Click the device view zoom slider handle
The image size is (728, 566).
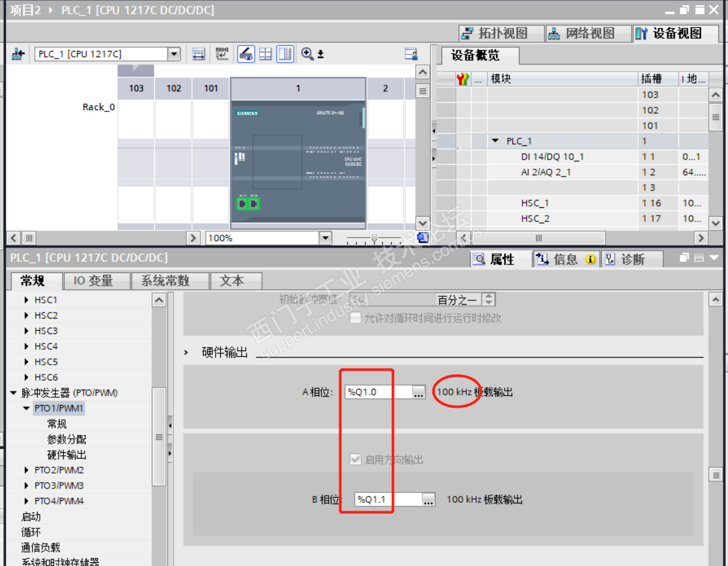coord(374,238)
